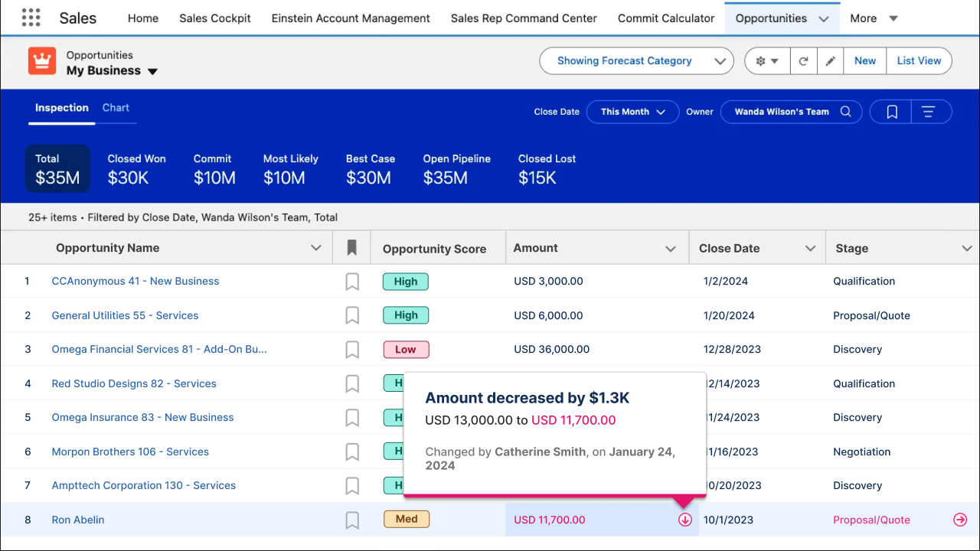The image size is (980, 551).
Task: Toggle bookmark for CCAnonymous 41 row
Action: pyautogui.click(x=352, y=282)
